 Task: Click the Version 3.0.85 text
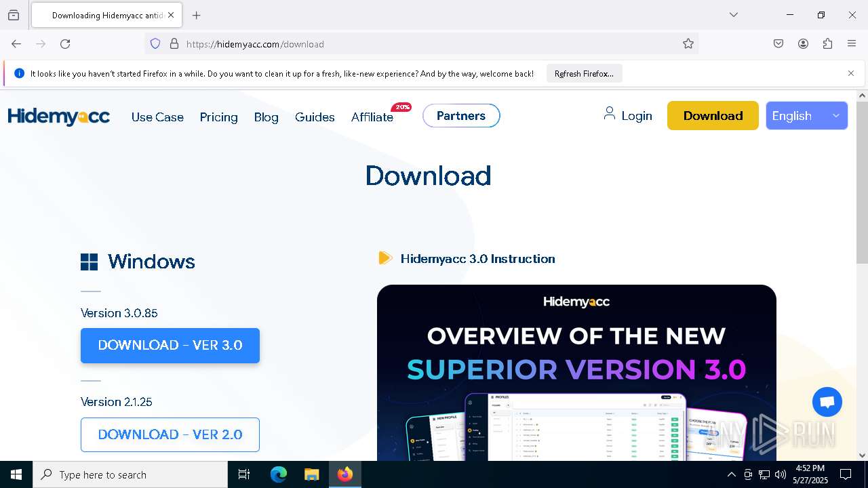(119, 313)
